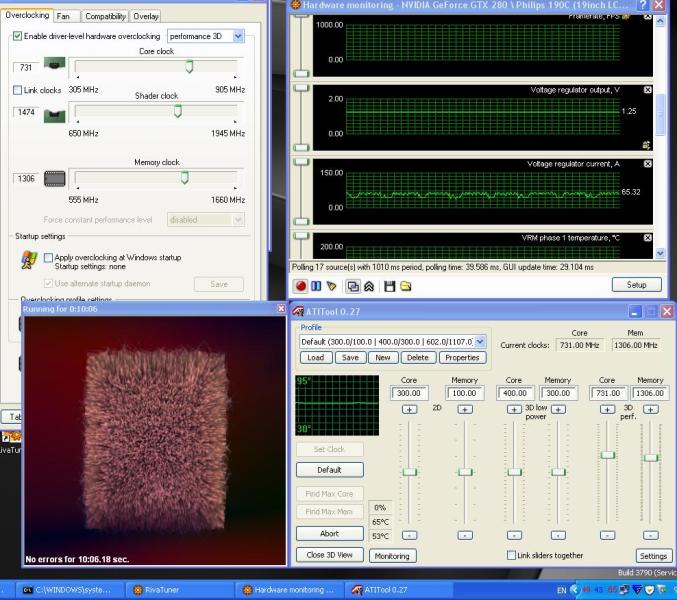Close the 3D view window running for 0:10:06
677x600 pixels.
[281, 308]
